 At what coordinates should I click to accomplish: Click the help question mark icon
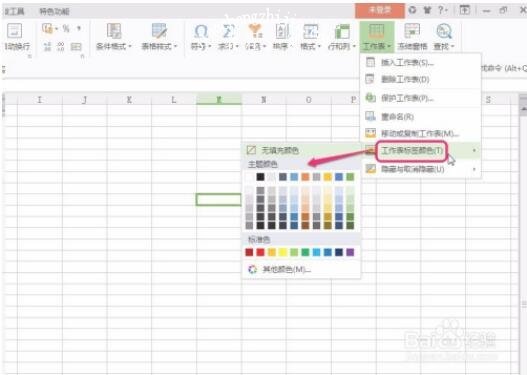pos(440,10)
